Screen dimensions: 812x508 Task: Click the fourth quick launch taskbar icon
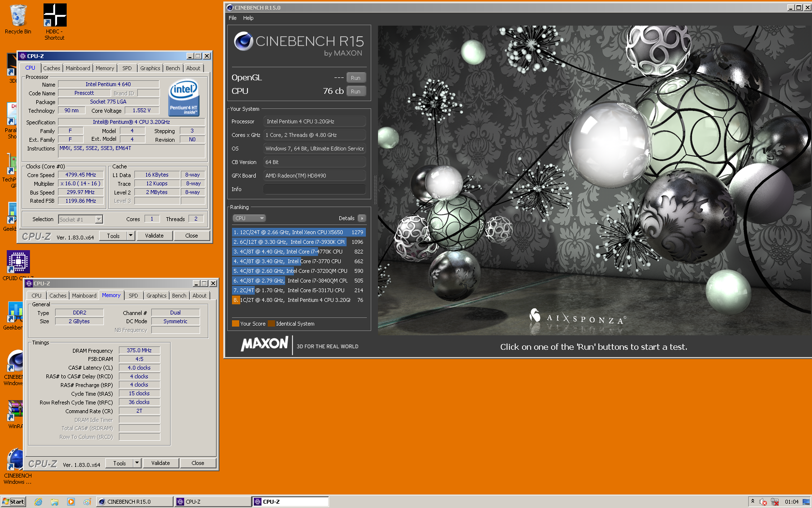87,502
